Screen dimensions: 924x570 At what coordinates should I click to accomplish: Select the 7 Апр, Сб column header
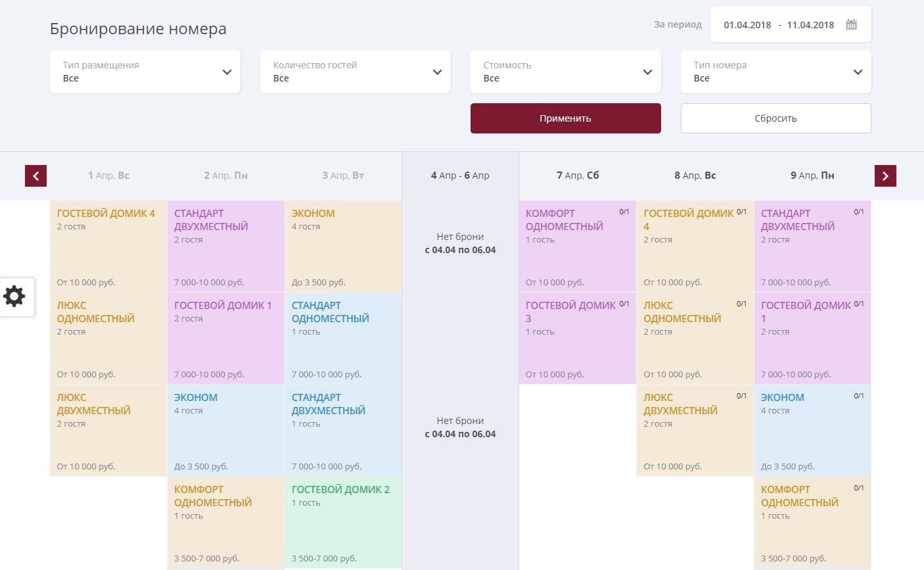click(578, 176)
